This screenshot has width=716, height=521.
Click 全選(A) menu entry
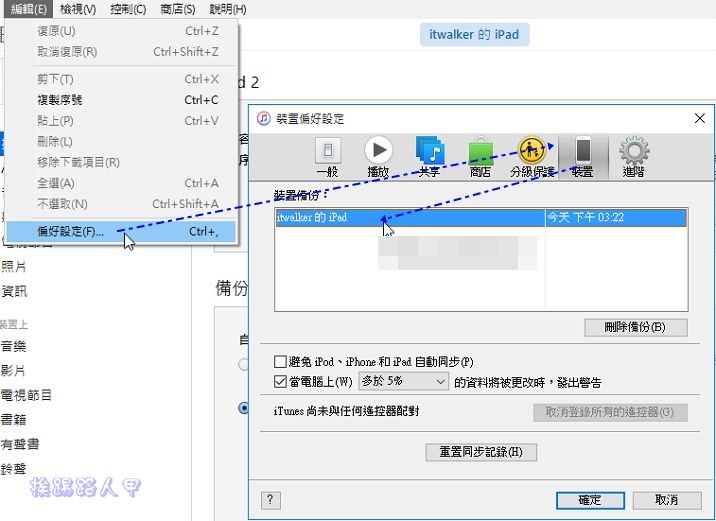pyautogui.click(x=121, y=183)
